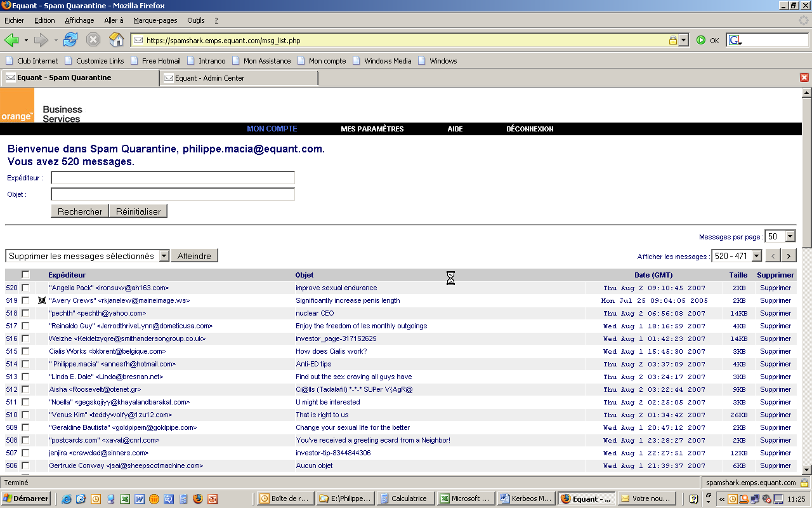Open the Club Internet bookmark

32,61
